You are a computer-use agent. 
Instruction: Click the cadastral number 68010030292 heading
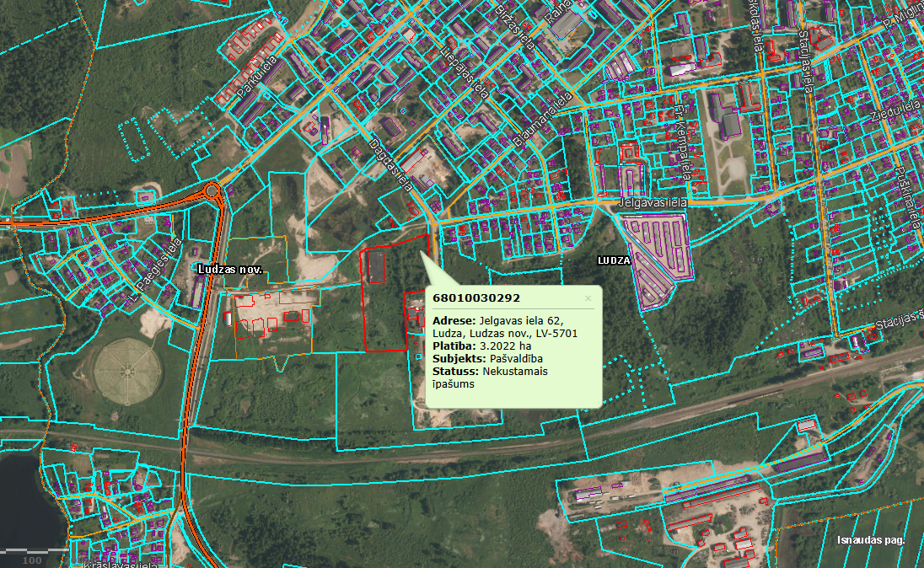click(475, 298)
